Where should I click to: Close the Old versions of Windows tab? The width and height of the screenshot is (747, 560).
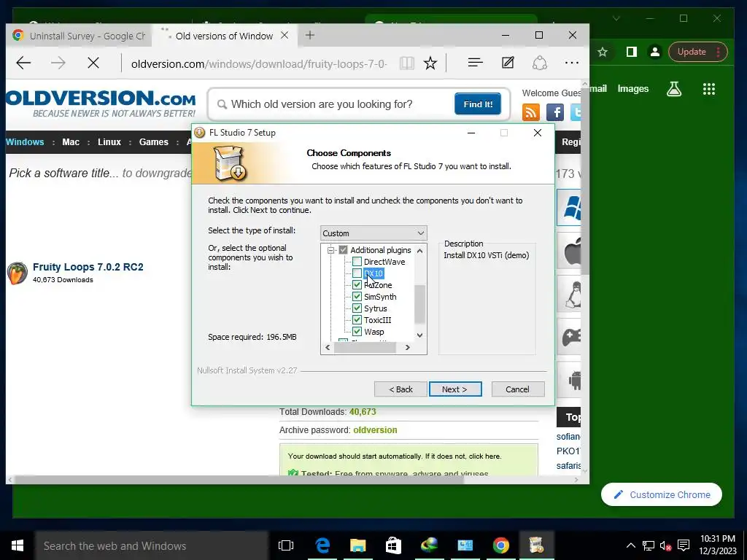(x=285, y=35)
